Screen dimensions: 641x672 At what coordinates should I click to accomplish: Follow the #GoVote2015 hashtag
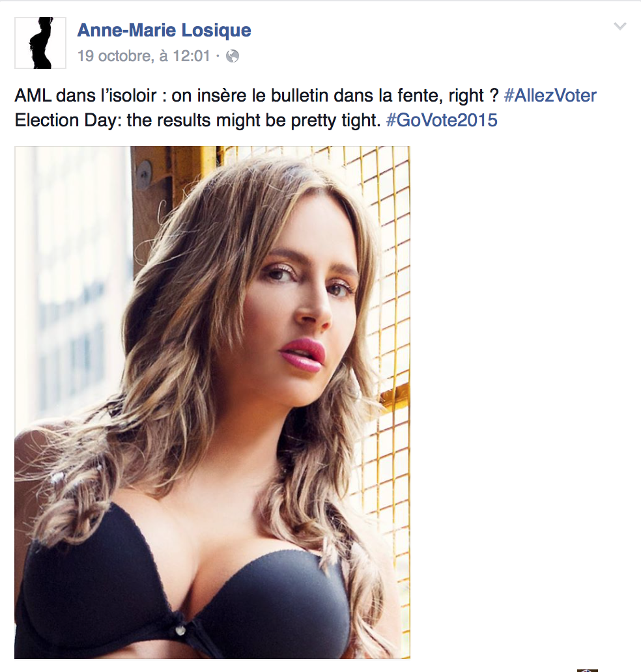[x=442, y=120]
